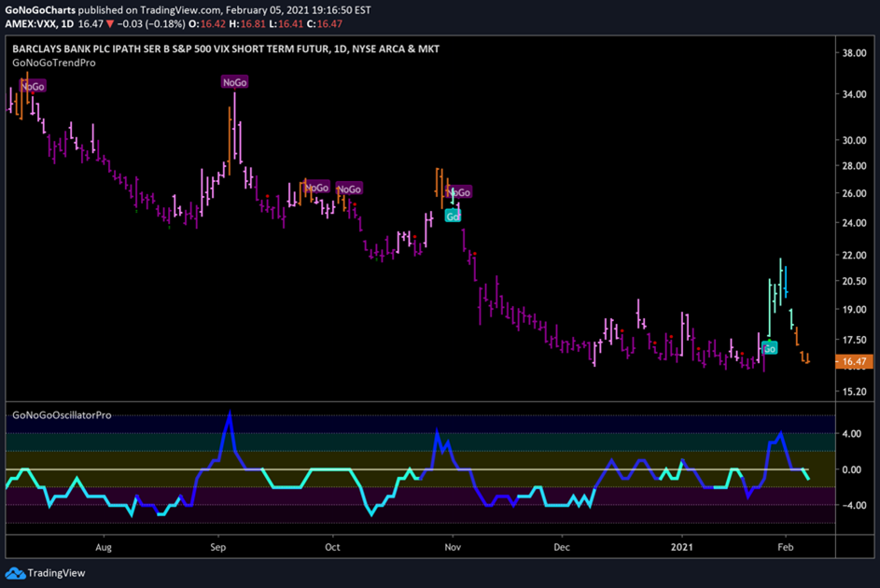
Task: Click the Barclays Bank iPath chart title
Action: [x=226, y=49]
